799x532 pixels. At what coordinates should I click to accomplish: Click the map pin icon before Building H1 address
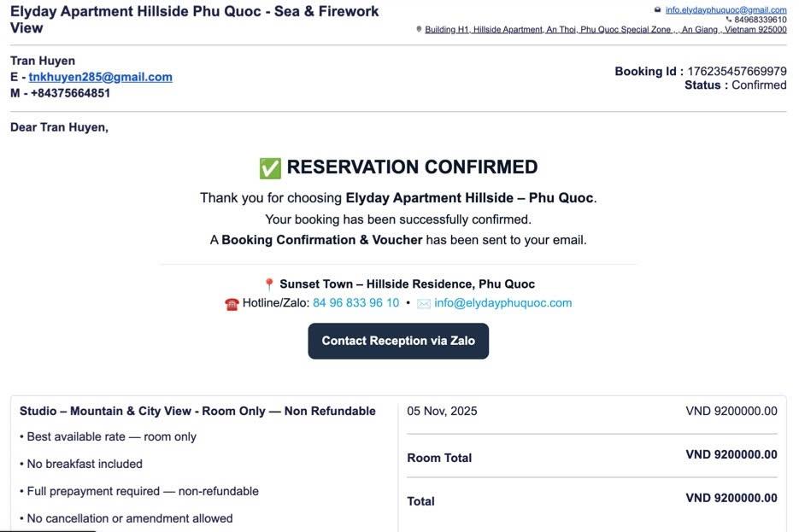[419, 29]
